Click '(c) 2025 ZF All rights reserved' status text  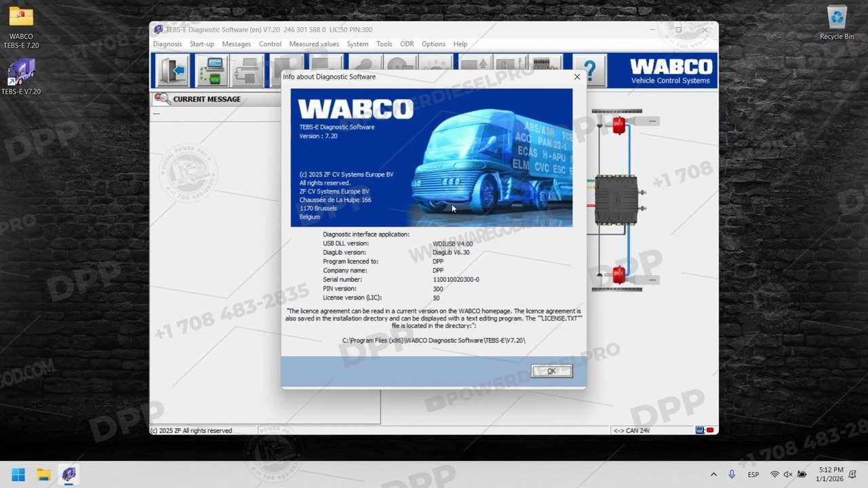click(x=191, y=430)
